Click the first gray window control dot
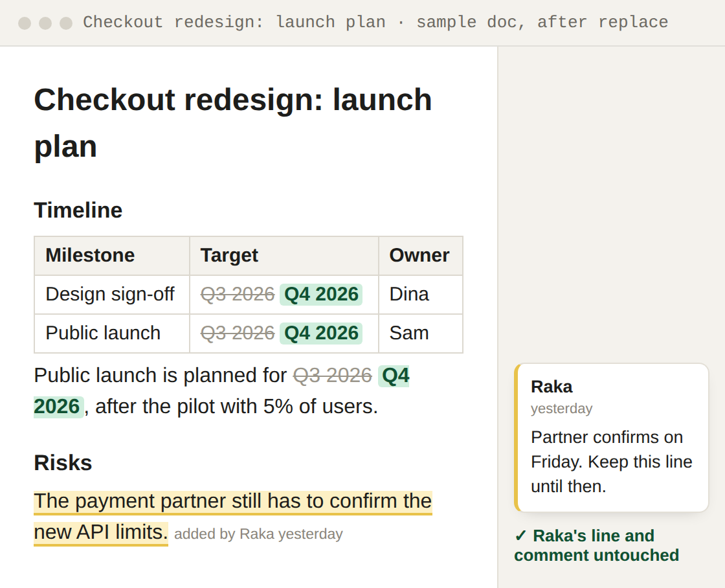725x588 pixels. (25, 23)
